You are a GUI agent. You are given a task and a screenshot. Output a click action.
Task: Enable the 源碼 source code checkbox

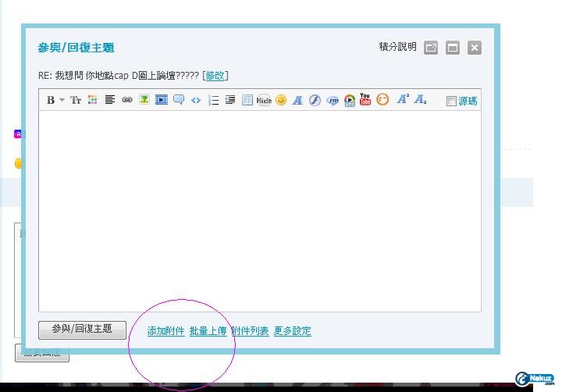[451, 101]
